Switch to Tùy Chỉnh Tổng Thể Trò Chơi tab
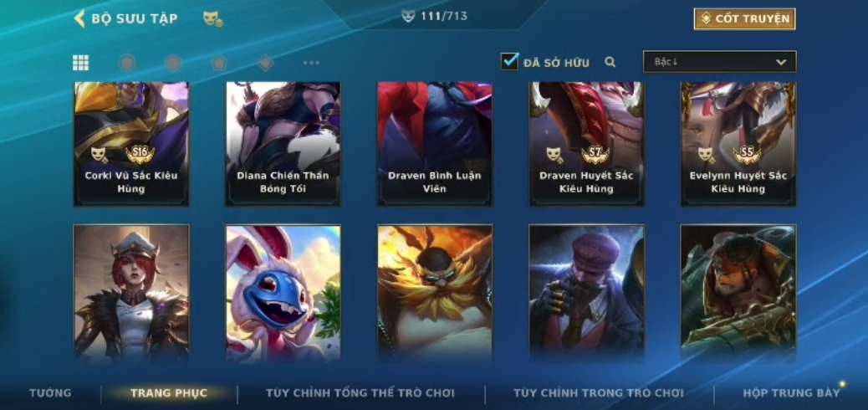 [x=360, y=392]
